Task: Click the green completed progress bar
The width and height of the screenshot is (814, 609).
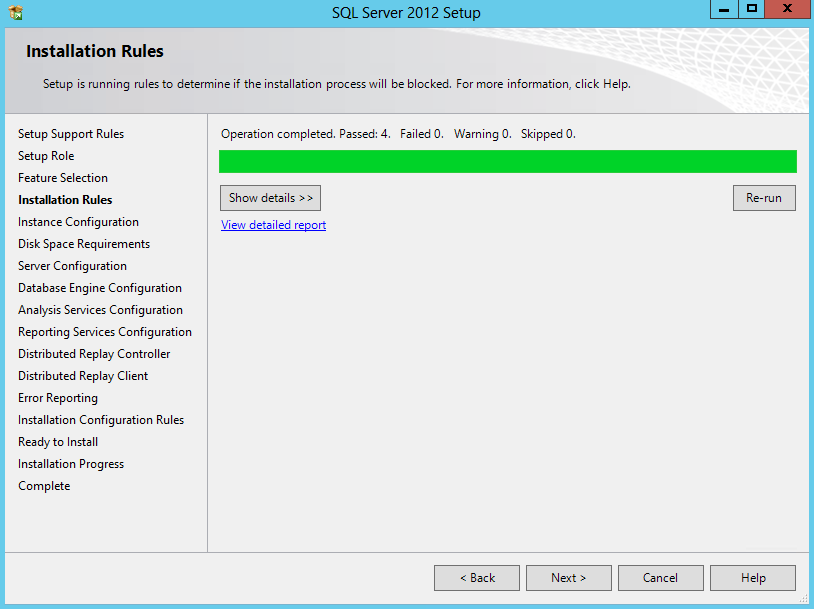Action: coord(508,161)
